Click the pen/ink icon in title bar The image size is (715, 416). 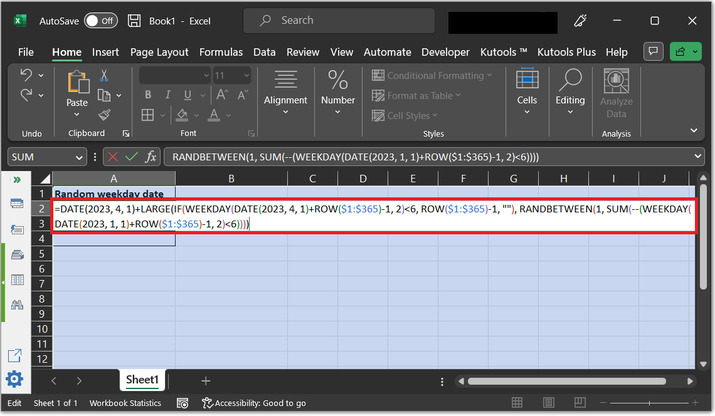click(580, 21)
